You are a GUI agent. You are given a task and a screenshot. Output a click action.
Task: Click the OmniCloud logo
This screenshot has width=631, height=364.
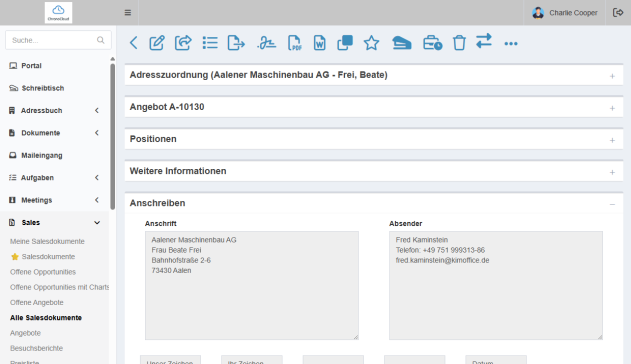coord(58,12)
